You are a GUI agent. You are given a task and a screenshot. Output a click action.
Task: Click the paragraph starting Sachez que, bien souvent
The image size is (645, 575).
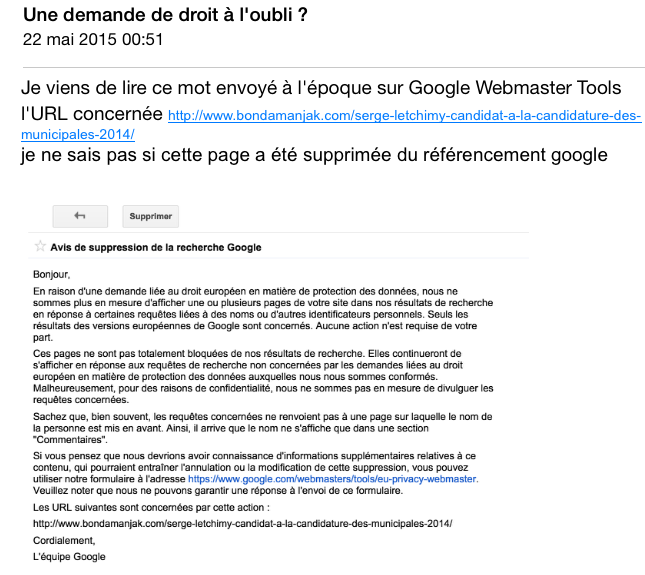[x=262, y=428]
